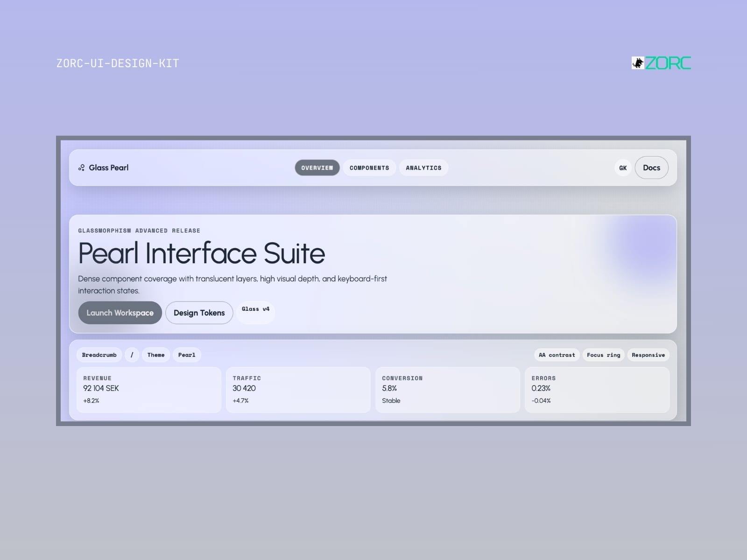Click the 30 420 traffic value

tap(244, 388)
